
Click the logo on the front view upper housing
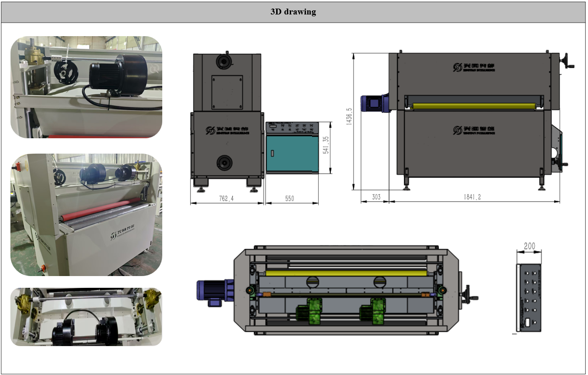[474, 67]
